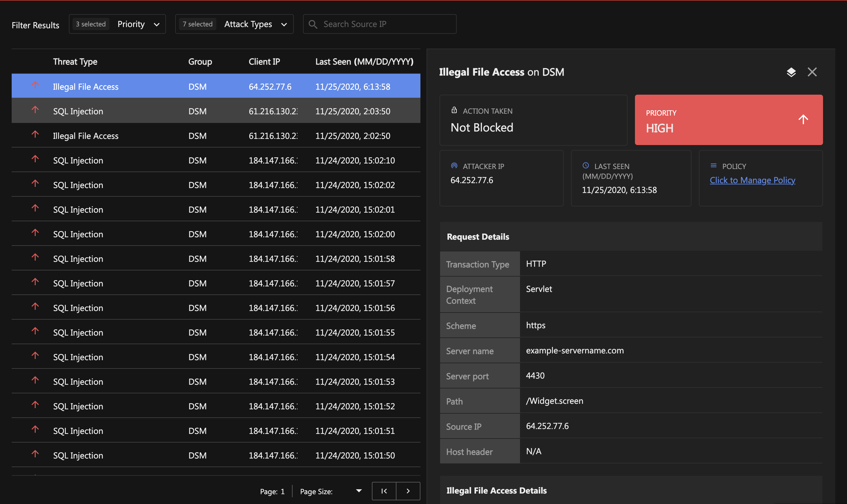Click the Not Blocked action taken card
Screen dimensions: 847x504
point(533,120)
